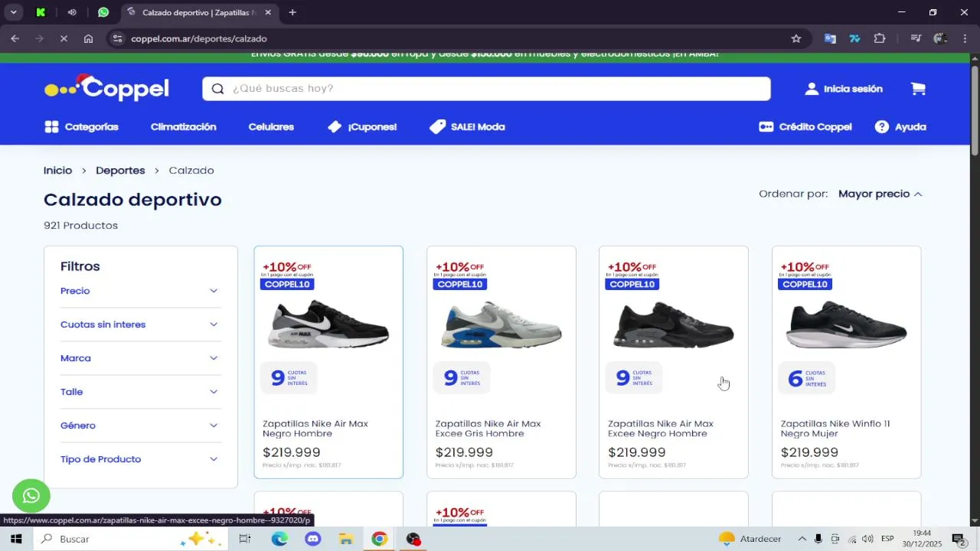Click the Atardecer weather widget
The image size is (980, 551).
pos(750,539)
